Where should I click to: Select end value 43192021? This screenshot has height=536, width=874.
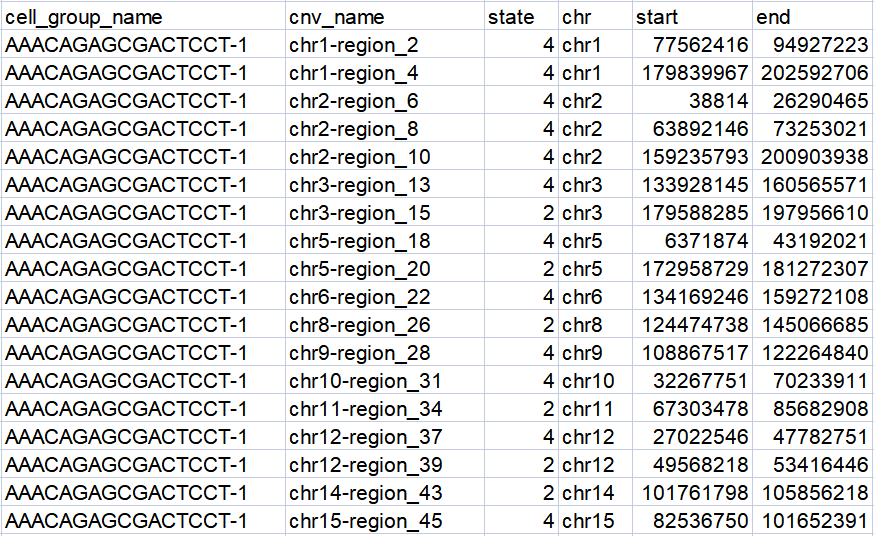(813, 240)
